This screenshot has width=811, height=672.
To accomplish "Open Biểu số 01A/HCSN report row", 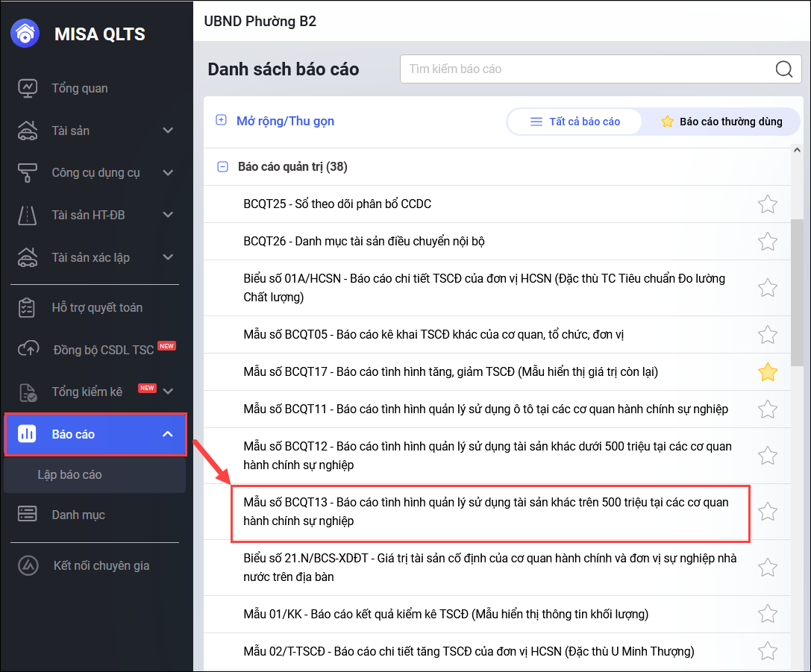I will [x=497, y=288].
